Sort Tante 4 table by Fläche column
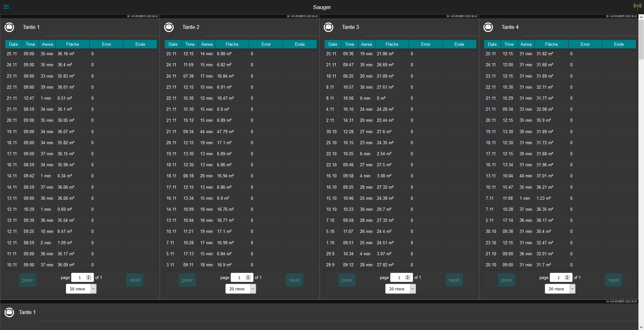 tap(551, 44)
